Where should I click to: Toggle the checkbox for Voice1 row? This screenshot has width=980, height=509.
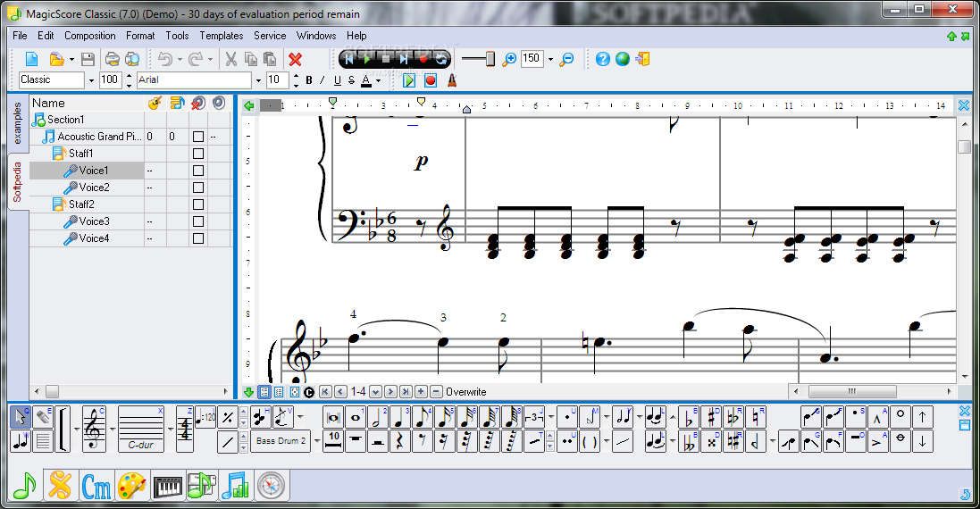coord(198,170)
